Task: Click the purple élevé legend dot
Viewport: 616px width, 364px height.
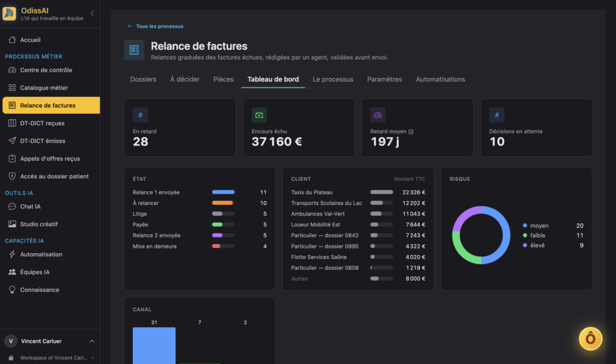Action: click(525, 245)
